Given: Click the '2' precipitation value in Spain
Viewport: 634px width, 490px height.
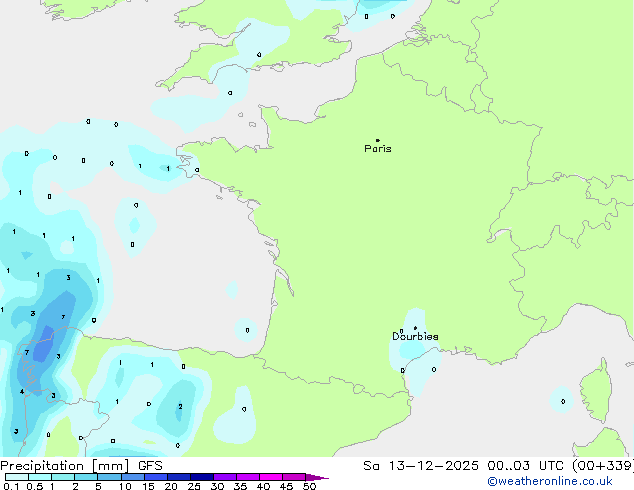Looking at the screenshot, I should point(180,406).
